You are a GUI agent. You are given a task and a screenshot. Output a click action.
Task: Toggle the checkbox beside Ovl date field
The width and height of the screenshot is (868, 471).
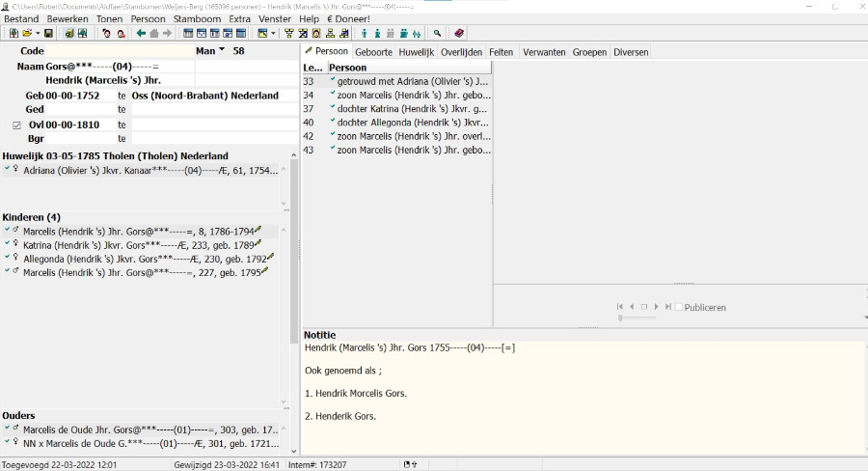[16, 125]
